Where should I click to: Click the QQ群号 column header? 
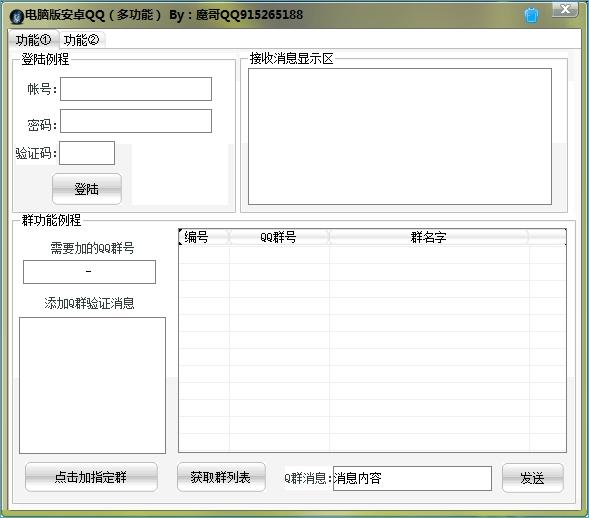point(279,237)
